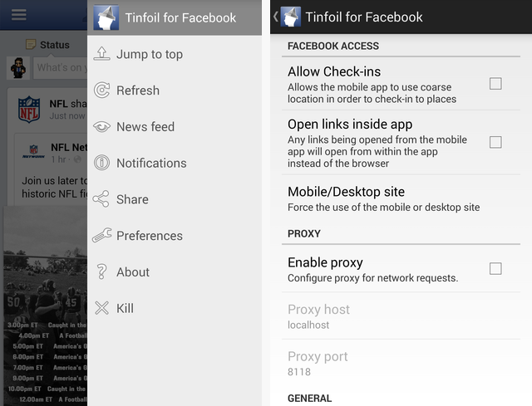Tap the What's on your mind field
532x406 pixels.
coord(60,68)
